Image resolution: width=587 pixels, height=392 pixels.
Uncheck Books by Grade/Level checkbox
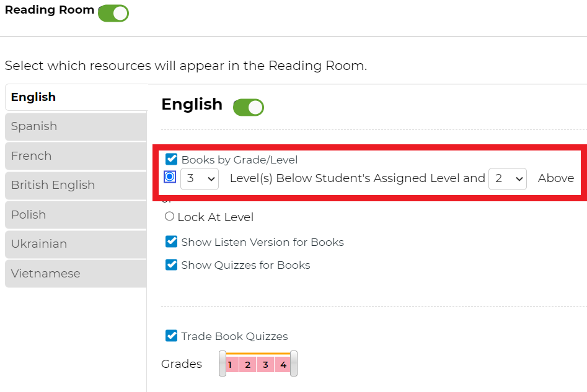tap(172, 159)
